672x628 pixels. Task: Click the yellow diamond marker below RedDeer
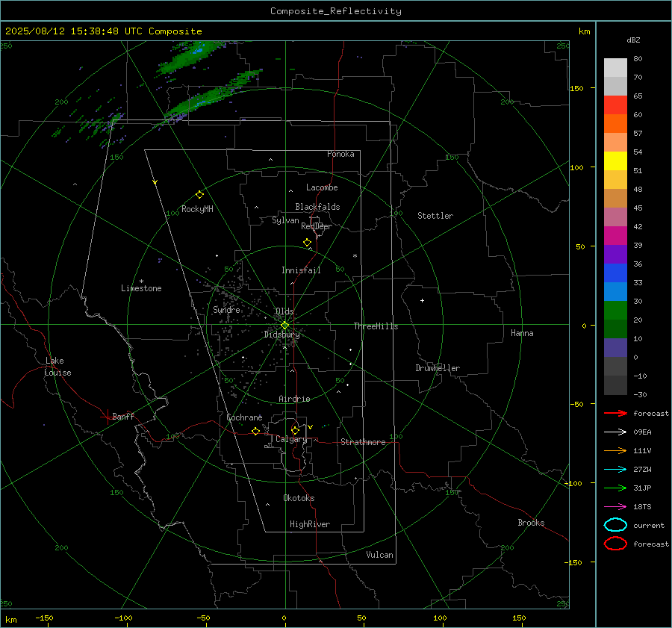(308, 243)
